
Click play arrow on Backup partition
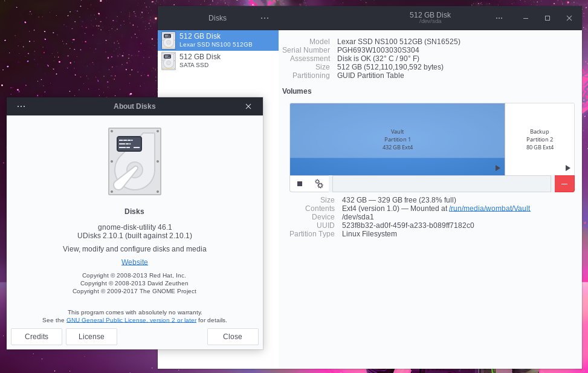pyautogui.click(x=567, y=168)
